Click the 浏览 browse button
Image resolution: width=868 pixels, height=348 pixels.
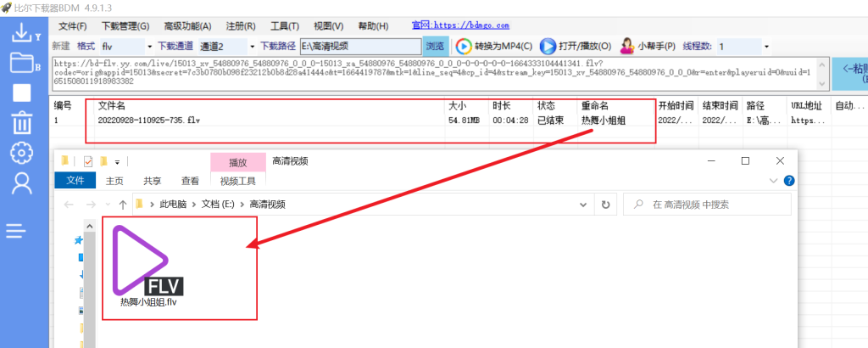point(435,47)
